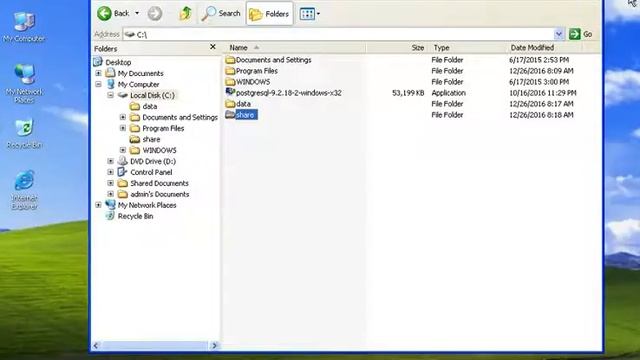Expand WINDOWS tree node
This screenshot has height=360, width=640.
click(x=123, y=151)
